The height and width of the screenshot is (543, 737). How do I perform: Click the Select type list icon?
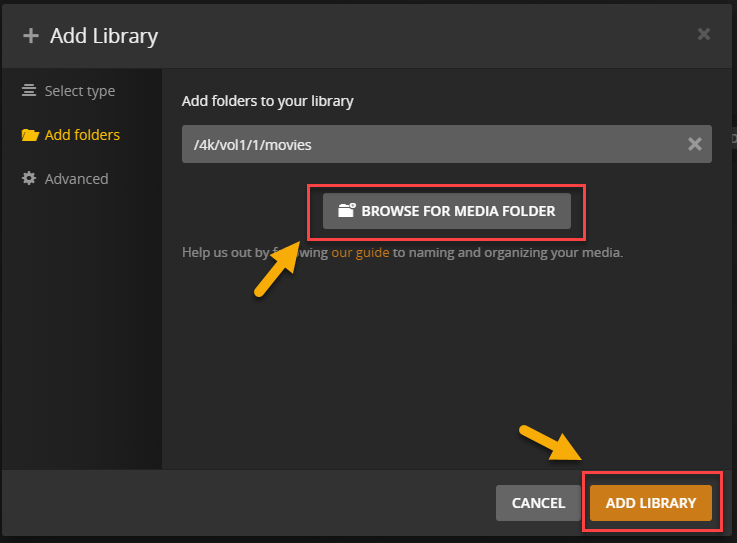(29, 91)
